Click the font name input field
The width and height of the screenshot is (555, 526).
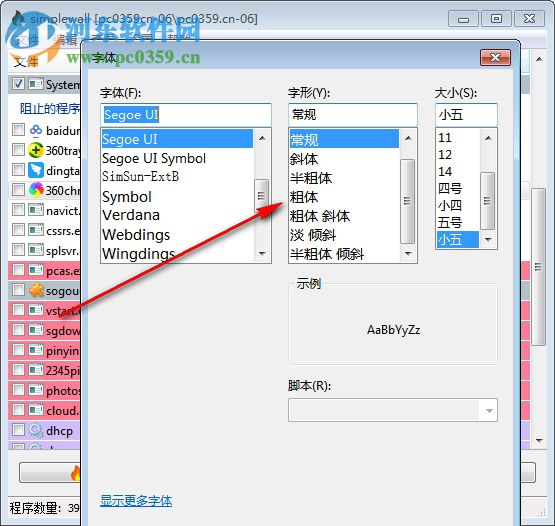[186, 115]
